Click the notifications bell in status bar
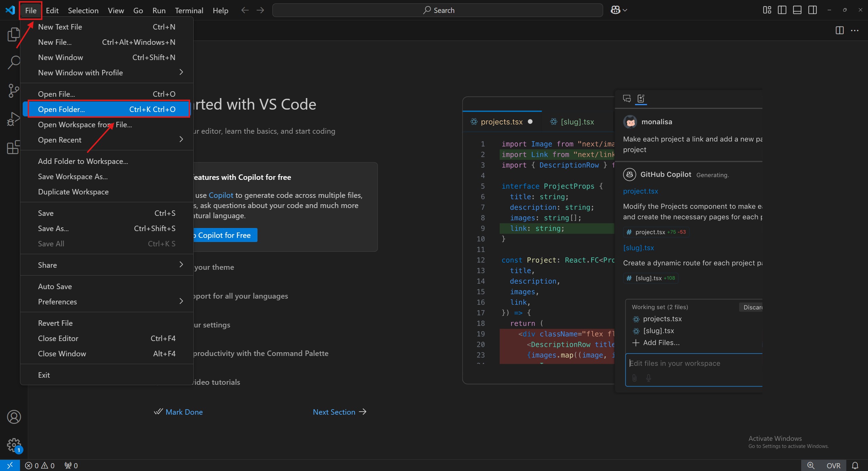 coord(855,466)
